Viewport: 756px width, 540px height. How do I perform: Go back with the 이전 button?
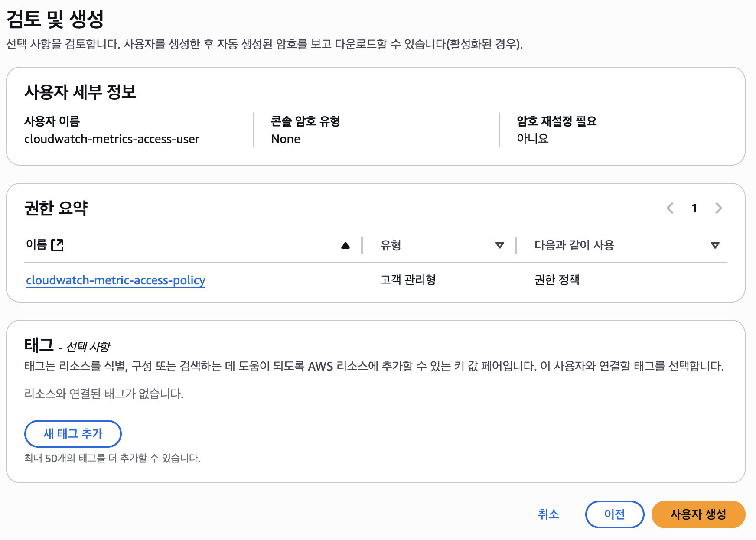click(x=614, y=514)
